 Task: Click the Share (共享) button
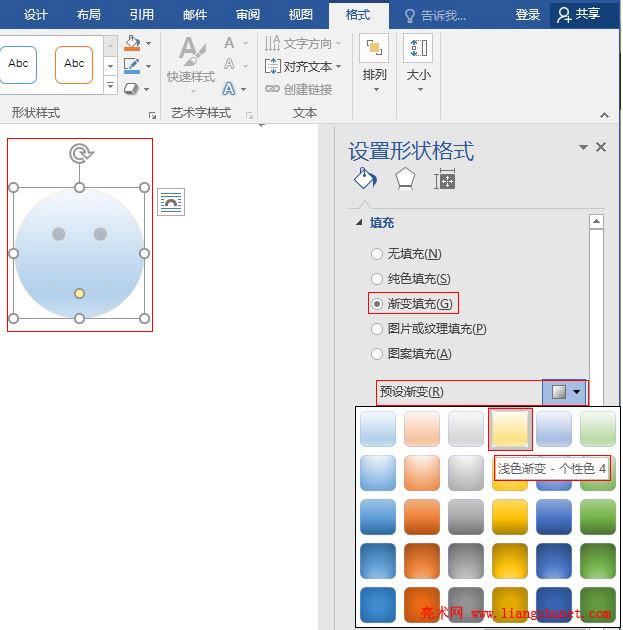579,14
